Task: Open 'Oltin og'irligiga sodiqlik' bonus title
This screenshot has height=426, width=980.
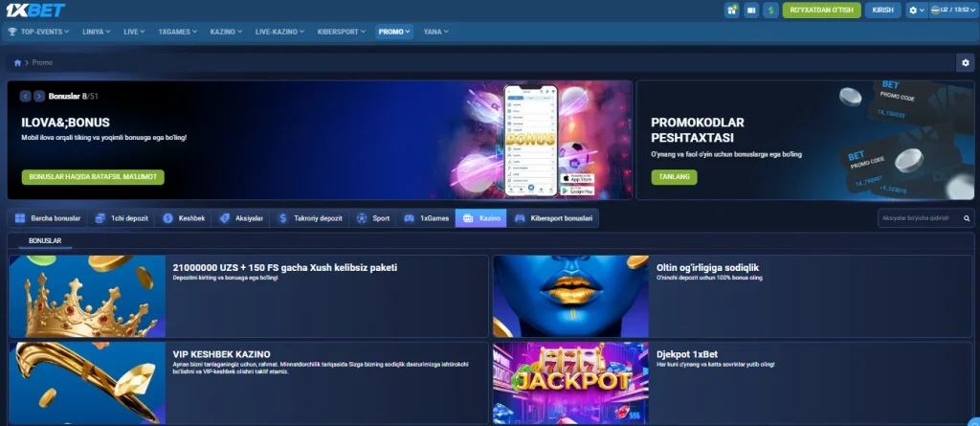Action: pyautogui.click(x=707, y=268)
